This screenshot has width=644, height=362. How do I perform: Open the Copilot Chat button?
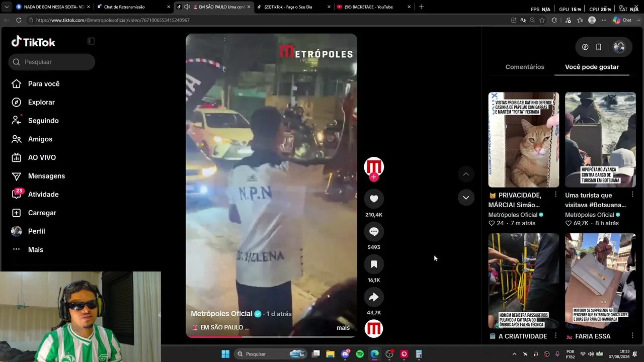pyautogui.click(x=622, y=20)
